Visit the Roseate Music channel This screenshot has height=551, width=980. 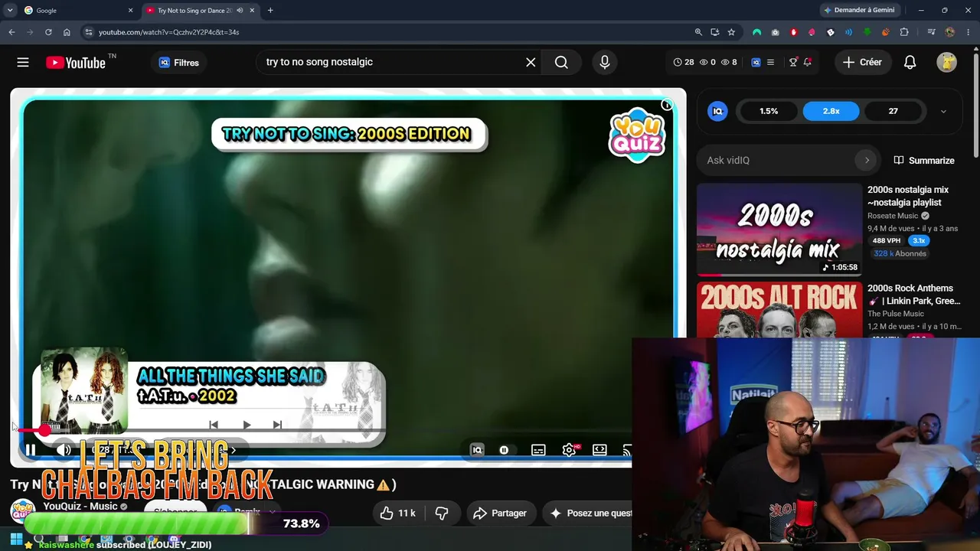click(x=893, y=216)
